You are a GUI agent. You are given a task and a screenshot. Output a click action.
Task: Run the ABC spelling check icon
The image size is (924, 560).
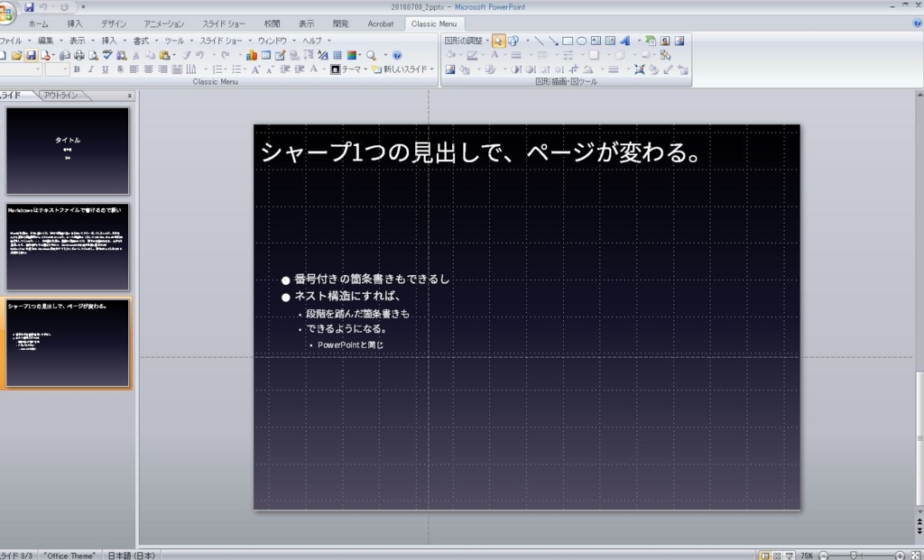[107, 55]
